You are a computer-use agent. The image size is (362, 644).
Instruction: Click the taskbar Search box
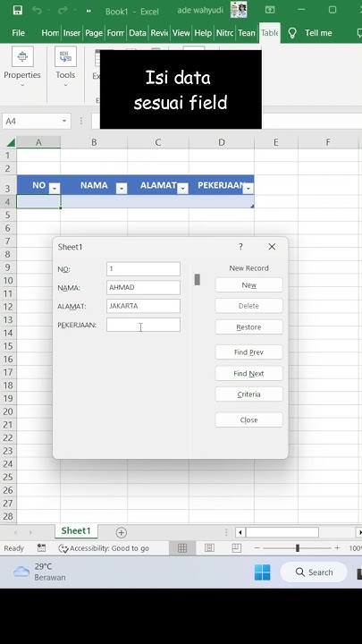tap(314, 572)
